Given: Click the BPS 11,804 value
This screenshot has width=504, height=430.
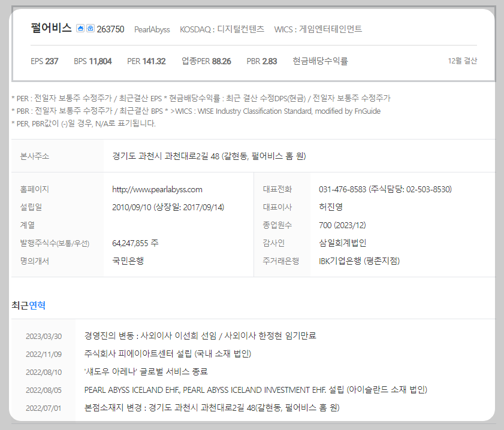Looking at the screenshot, I should 92,61.
